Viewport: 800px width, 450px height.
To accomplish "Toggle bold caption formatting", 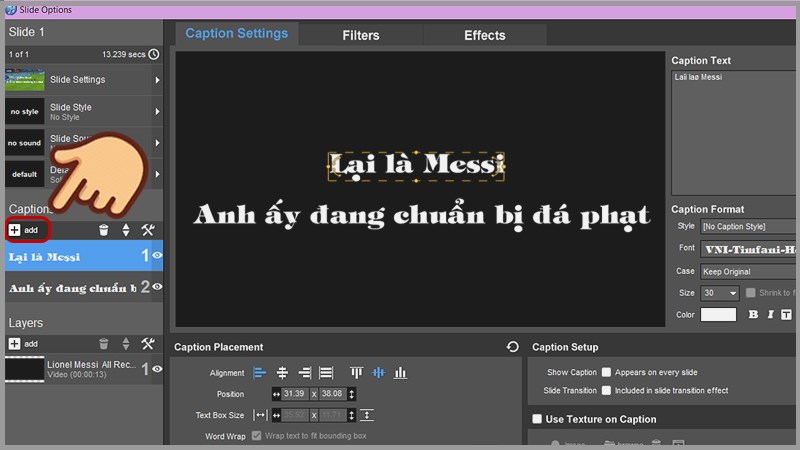I will pos(753,314).
